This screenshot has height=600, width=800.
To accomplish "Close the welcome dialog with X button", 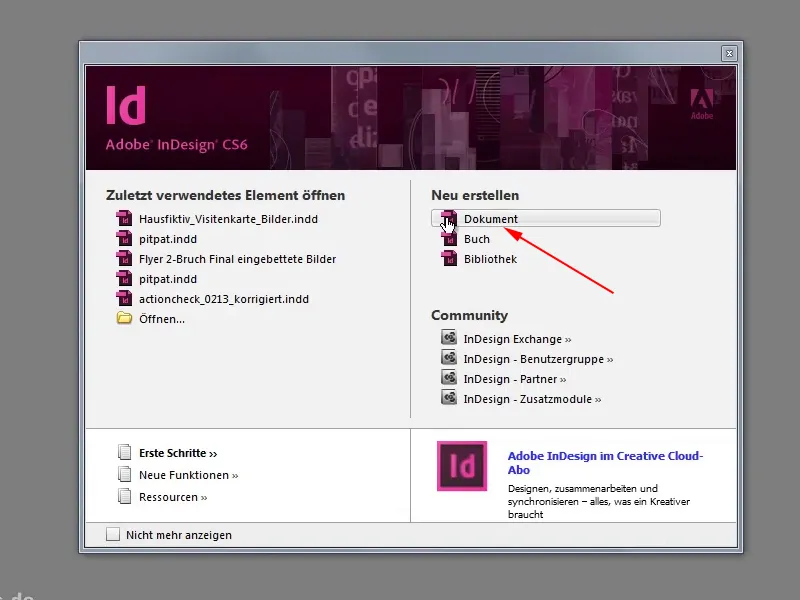I will tap(729, 53).
